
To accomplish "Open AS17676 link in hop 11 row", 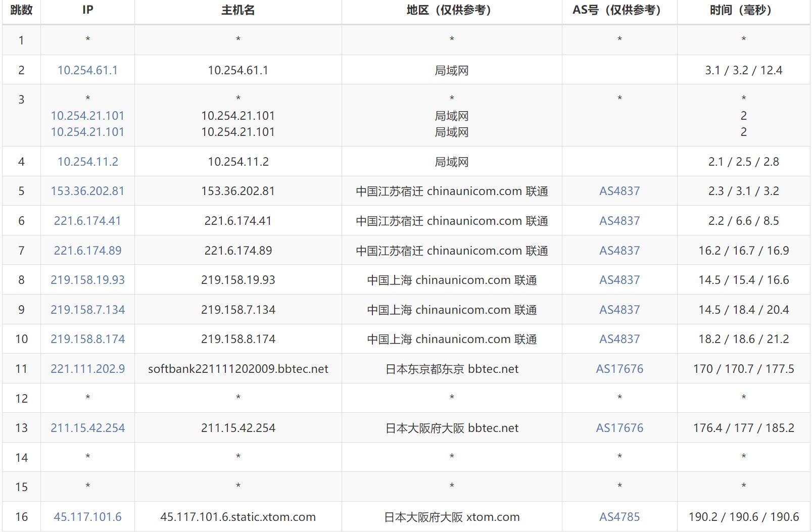I will (x=619, y=369).
